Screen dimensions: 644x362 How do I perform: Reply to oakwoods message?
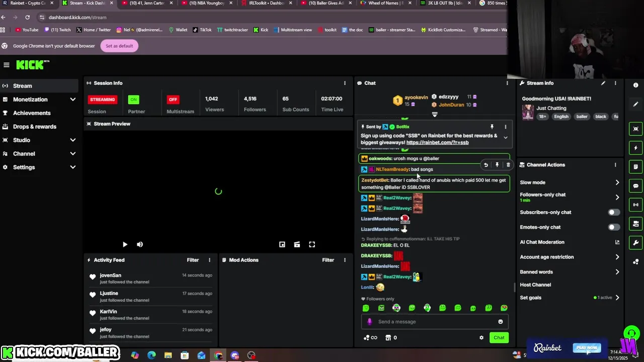tap(486, 165)
